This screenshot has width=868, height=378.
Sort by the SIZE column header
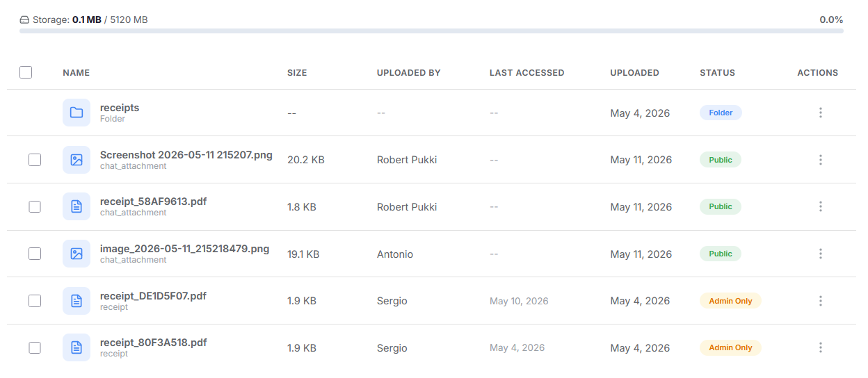297,72
